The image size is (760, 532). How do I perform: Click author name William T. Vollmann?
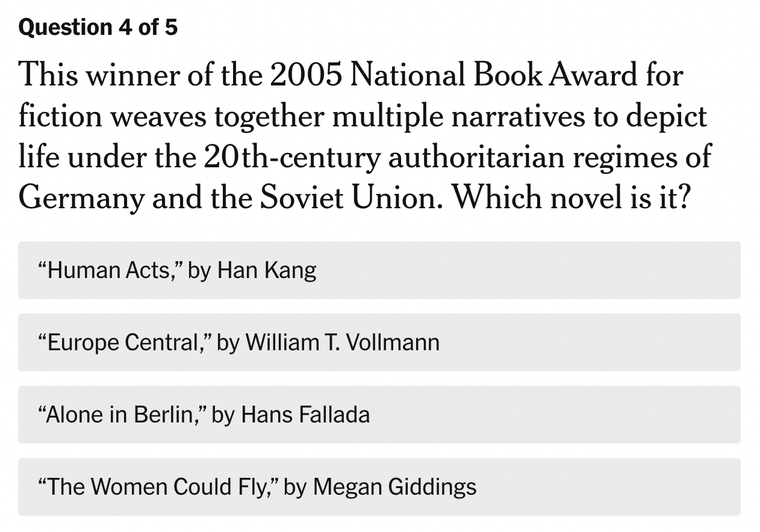(x=342, y=343)
